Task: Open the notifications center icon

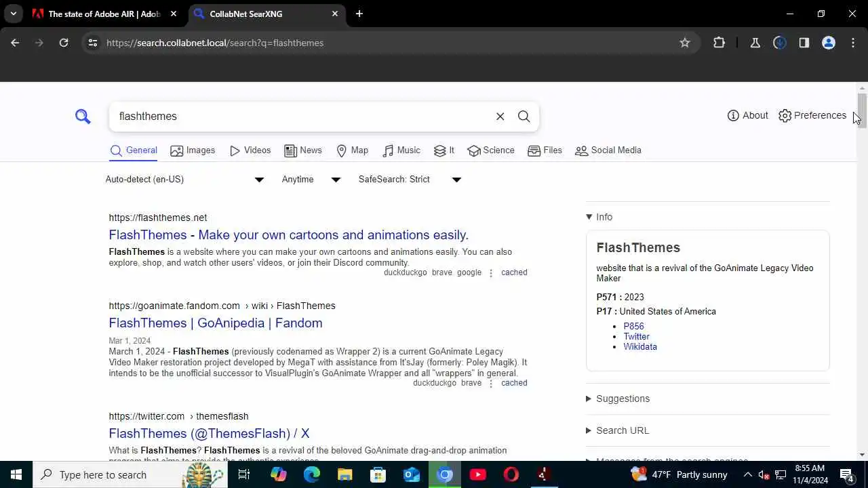Action: 846,474
